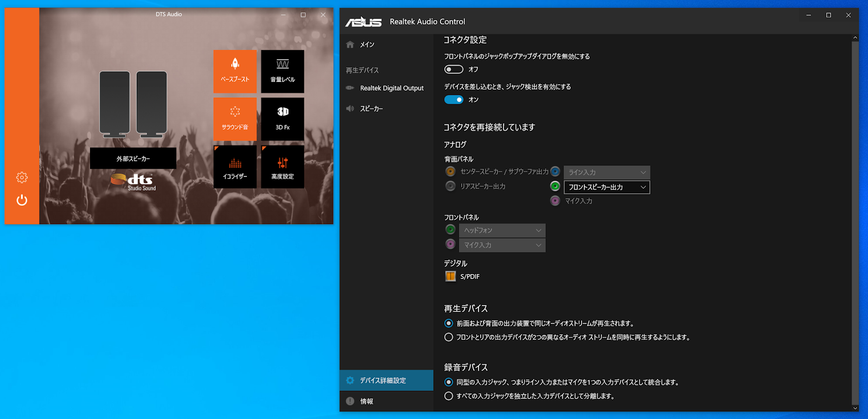
Task: Minimize the DTS Audio window
Action: pyautogui.click(x=283, y=15)
